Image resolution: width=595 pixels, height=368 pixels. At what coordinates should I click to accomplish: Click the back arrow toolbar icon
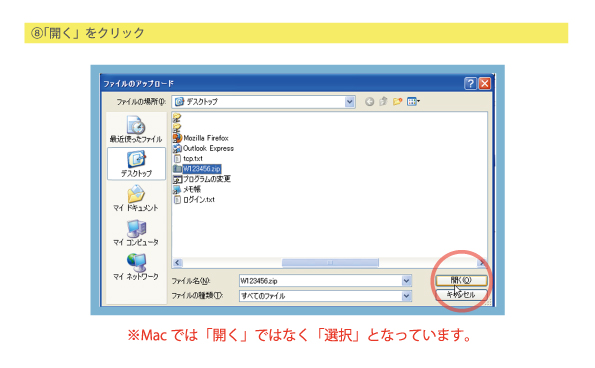tap(369, 102)
